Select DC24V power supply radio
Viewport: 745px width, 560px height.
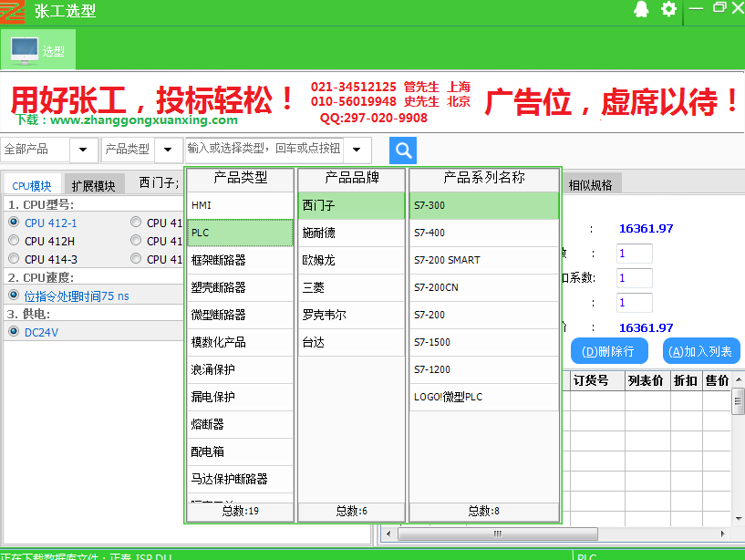(14, 332)
